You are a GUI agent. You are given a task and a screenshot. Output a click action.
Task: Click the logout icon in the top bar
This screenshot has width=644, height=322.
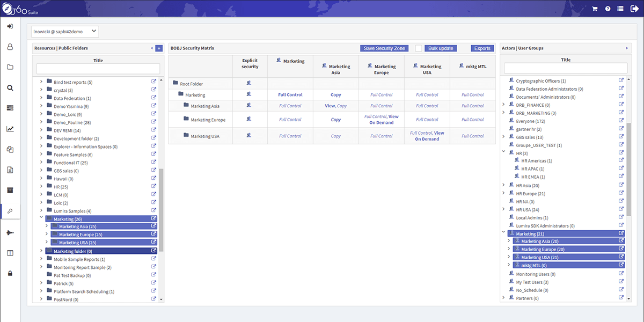(635, 9)
